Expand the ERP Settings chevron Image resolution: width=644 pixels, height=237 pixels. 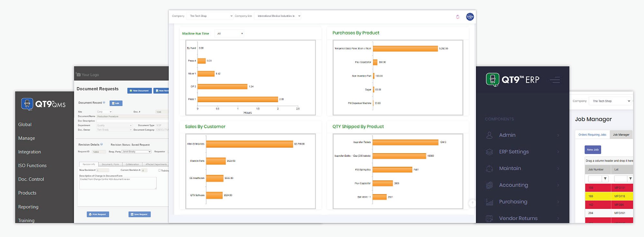pyautogui.click(x=558, y=152)
